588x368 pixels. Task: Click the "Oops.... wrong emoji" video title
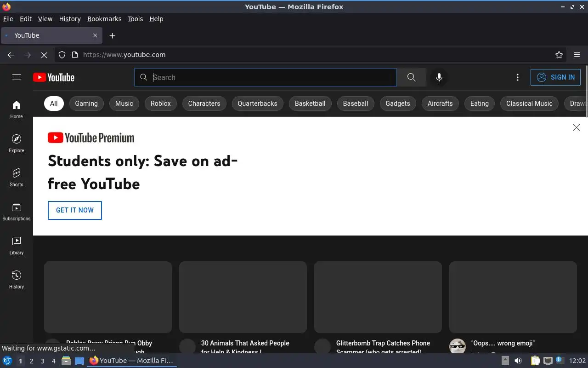503,343
